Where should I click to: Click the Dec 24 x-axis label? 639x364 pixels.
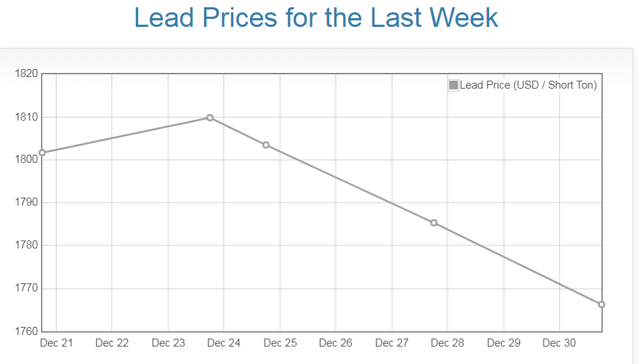pyautogui.click(x=224, y=343)
